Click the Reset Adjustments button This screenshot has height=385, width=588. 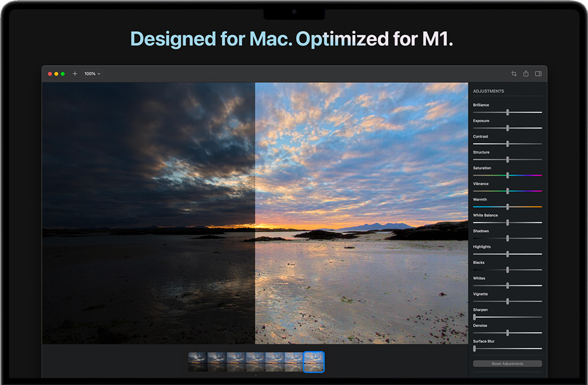tap(507, 364)
